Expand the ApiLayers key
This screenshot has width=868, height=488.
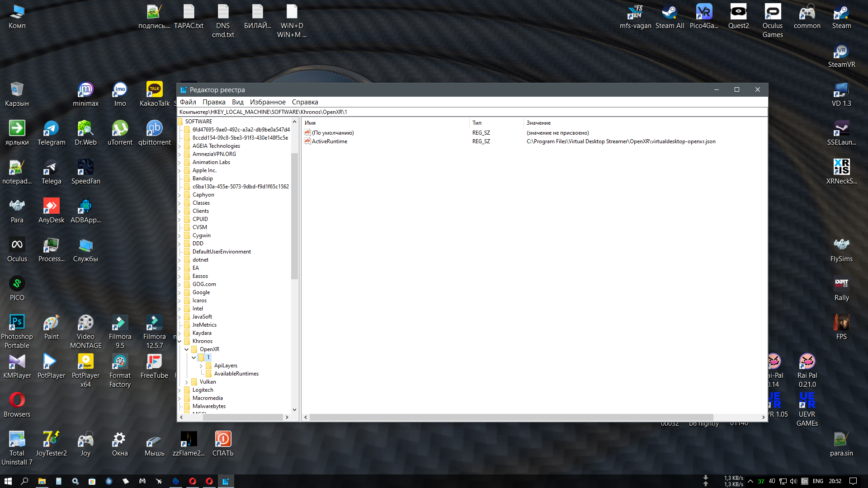pyautogui.click(x=201, y=366)
